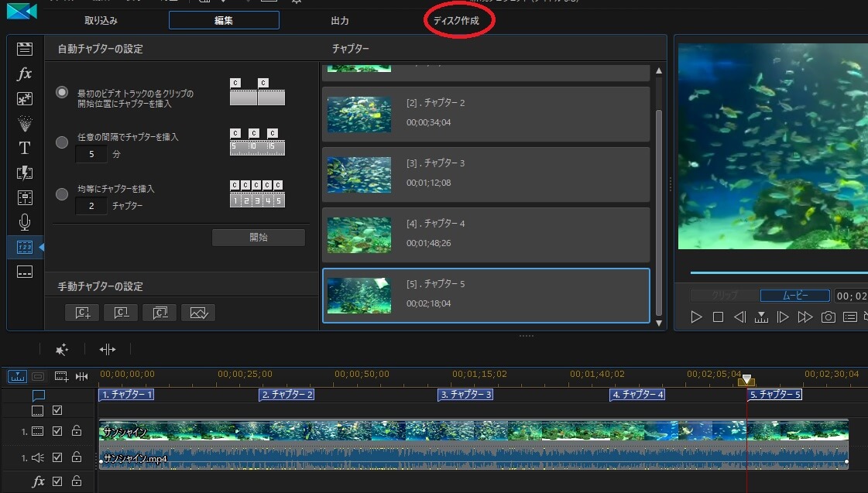Click the track manager add-tracks icon
Screen dimensions: 868x493
[61, 377]
